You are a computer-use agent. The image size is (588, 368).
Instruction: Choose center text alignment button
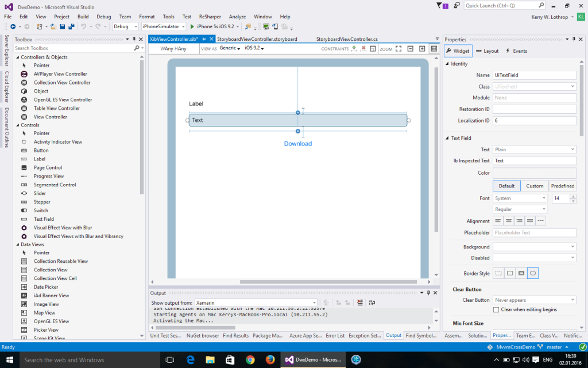coord(509,221)
